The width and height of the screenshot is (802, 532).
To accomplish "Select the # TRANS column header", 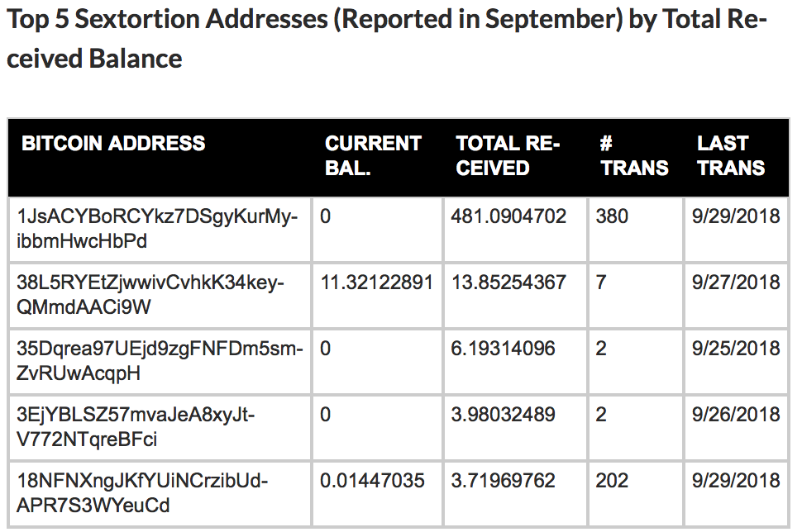I will 634,155.
